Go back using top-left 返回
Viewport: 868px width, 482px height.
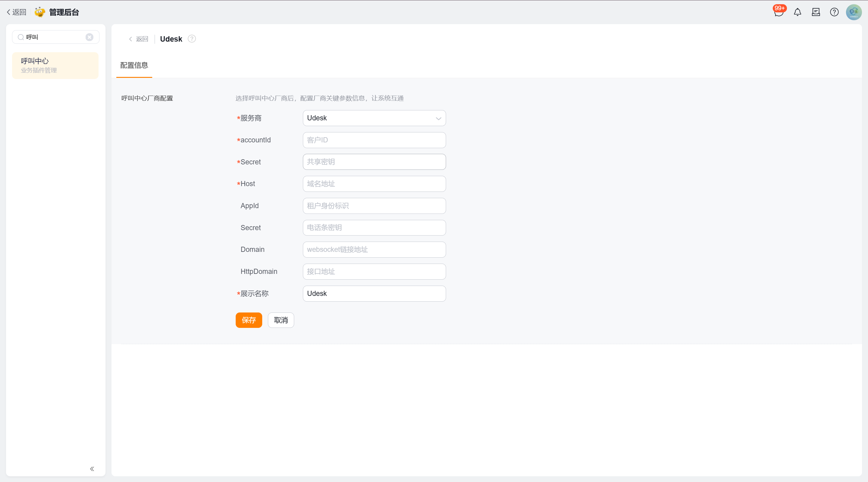(x=17, y=12)
